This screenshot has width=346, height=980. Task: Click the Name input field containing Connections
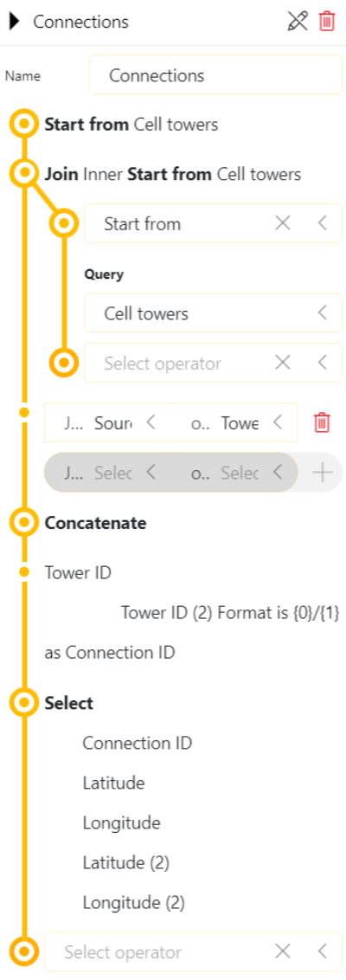[215, 75]
